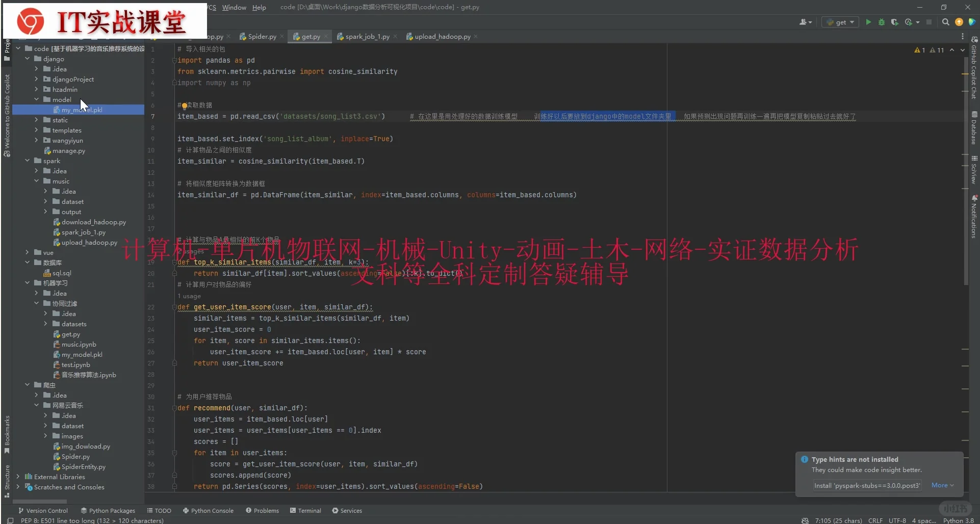Run with Coverage icon
Viewport: 980px width, 524px height.
(x=895, y=22)
